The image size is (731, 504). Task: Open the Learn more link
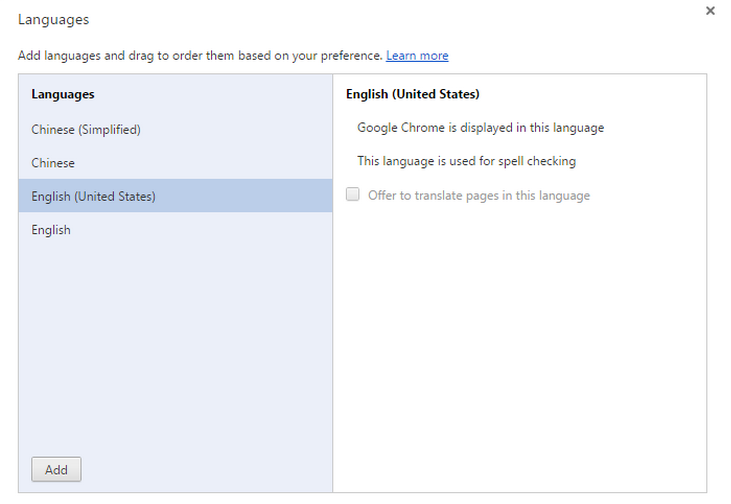[x=417, y=55]
